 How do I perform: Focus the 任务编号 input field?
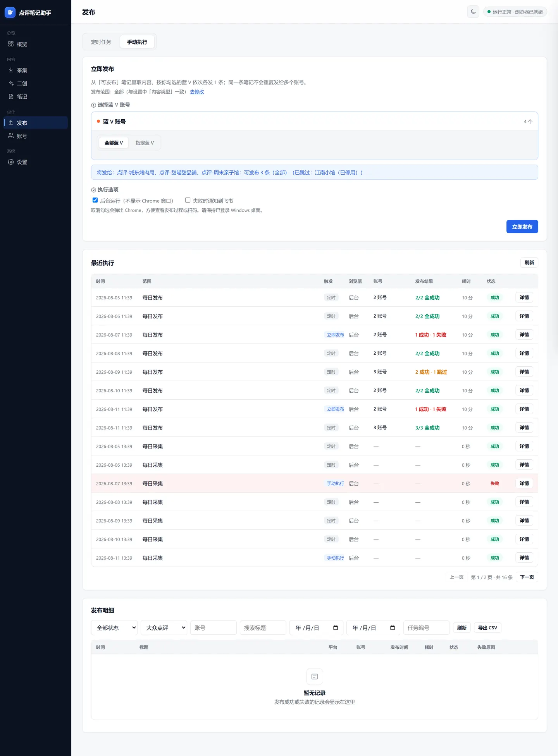427,628
